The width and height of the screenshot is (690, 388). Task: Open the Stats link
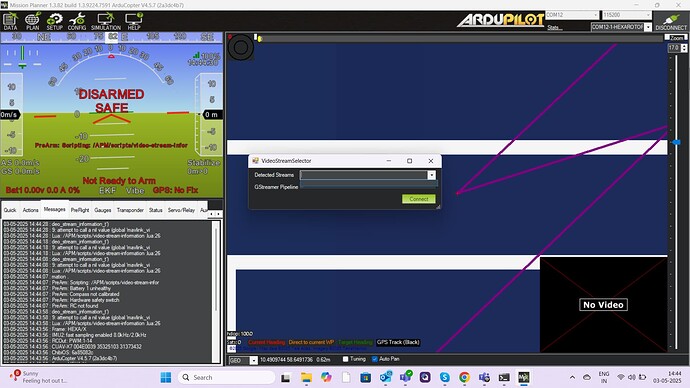pyautogui.click(x=554, y=27)
